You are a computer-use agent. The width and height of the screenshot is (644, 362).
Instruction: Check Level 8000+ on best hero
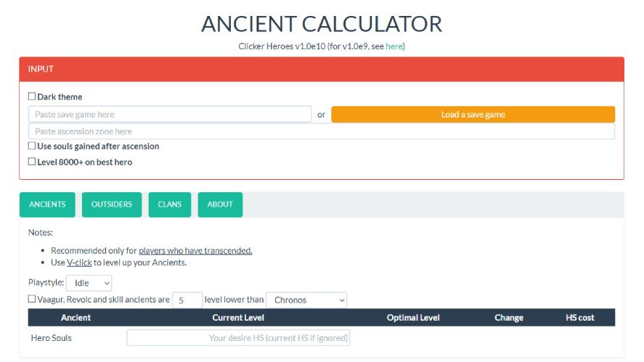32,162
